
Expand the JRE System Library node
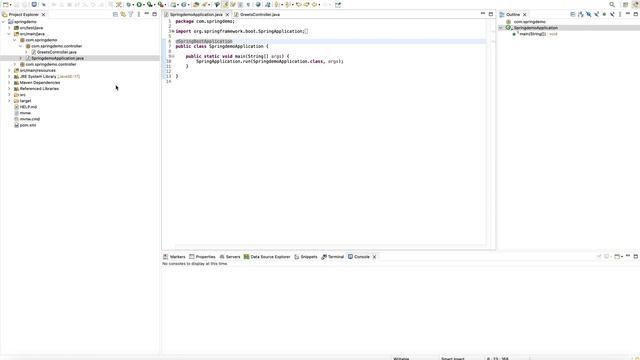pos(9,76)
